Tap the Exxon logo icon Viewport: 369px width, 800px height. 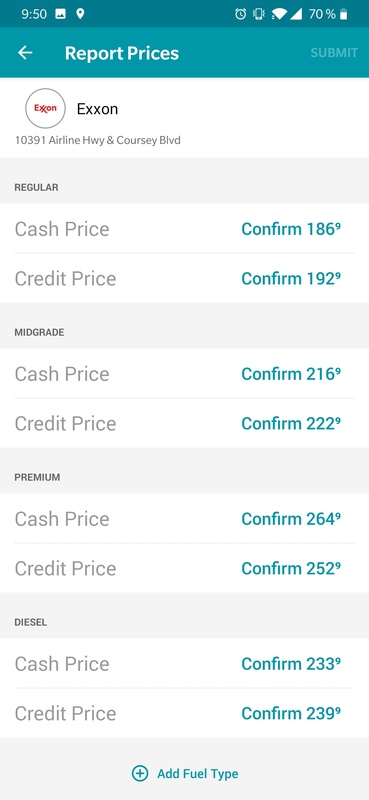click(45, 108)
